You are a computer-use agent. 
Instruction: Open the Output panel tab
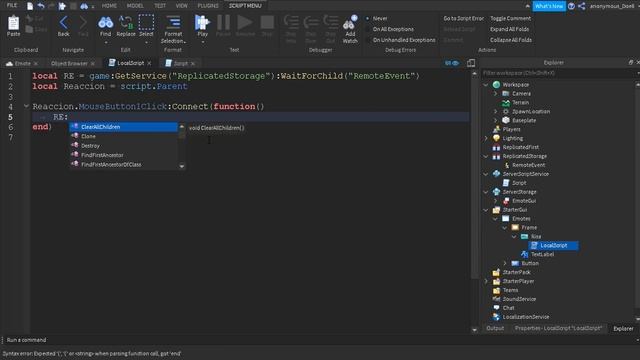coord(495,328)
